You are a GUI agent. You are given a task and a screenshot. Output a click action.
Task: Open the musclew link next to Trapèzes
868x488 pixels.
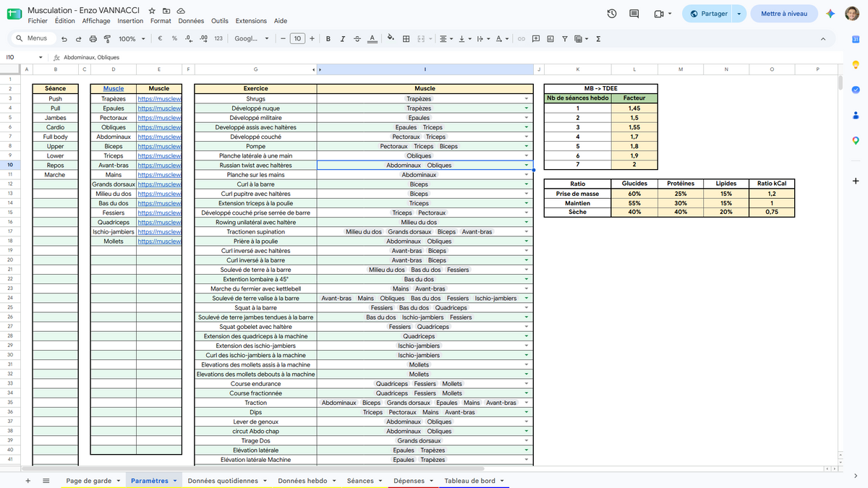point(159,99)
